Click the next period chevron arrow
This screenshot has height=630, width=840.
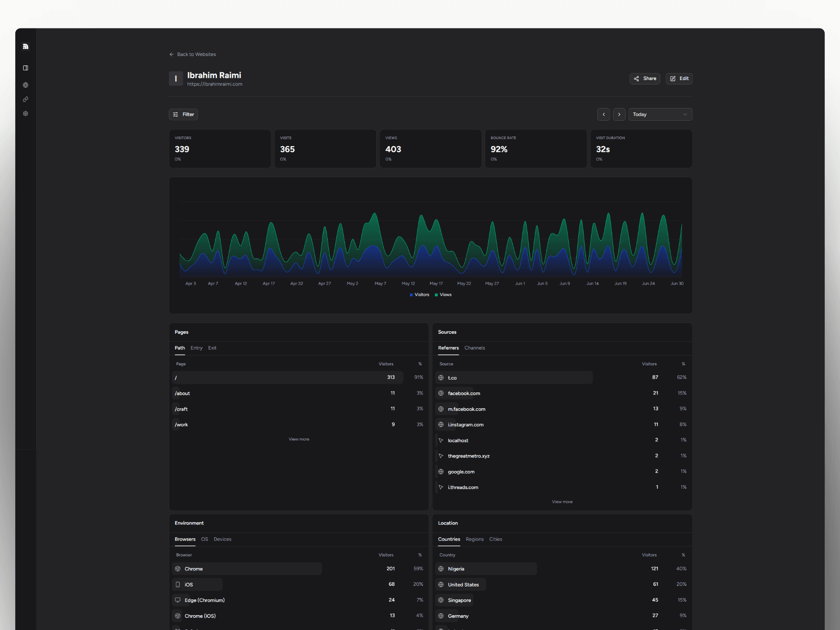619,114
